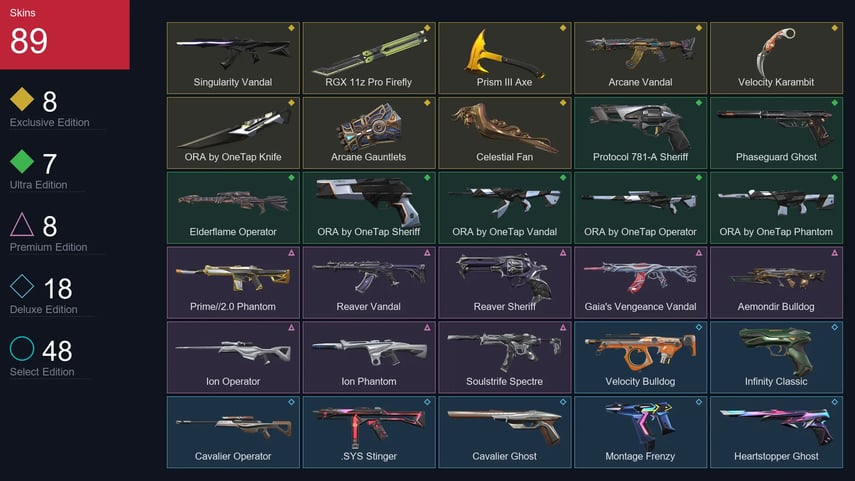Choose the Arcane Gauntlets skin card

(369, 133)
